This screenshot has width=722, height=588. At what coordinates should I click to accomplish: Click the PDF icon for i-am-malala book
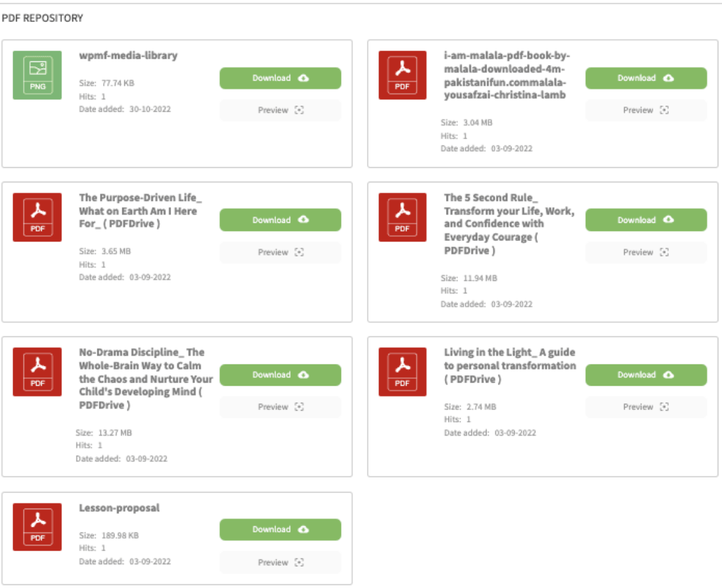tap(402, 75)
